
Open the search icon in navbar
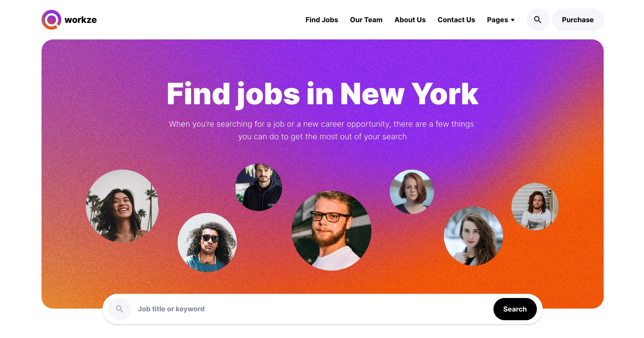[x=537, y=19]
